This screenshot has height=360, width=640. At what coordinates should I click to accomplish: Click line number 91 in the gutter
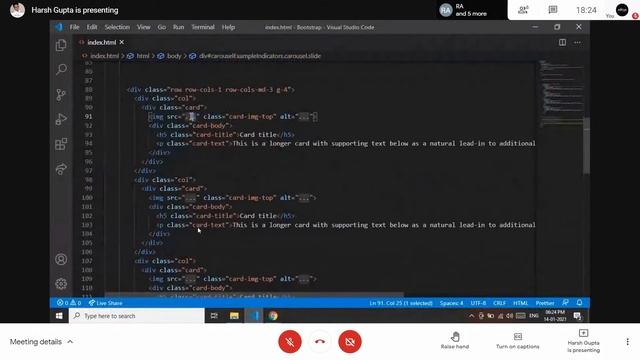click(88, 116)
